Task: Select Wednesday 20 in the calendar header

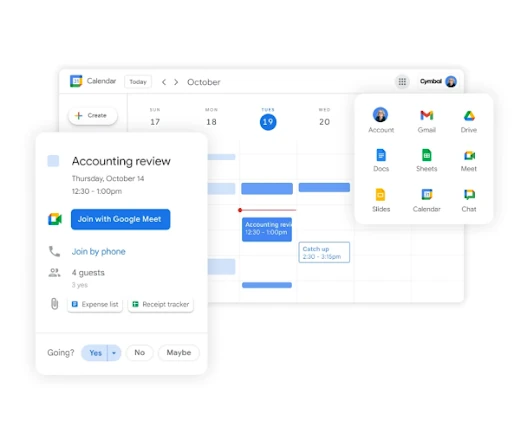Action: (x=324, y=118)
